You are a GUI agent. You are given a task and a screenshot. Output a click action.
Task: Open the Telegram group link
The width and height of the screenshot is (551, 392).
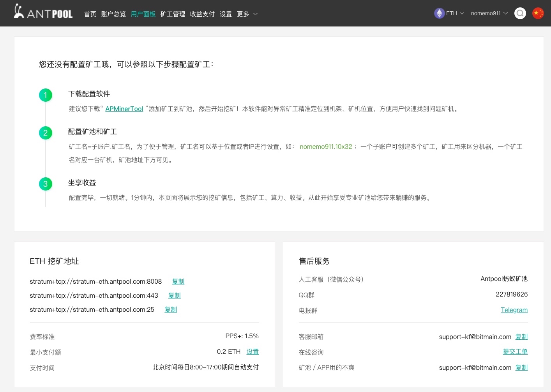tap(514, 310)
